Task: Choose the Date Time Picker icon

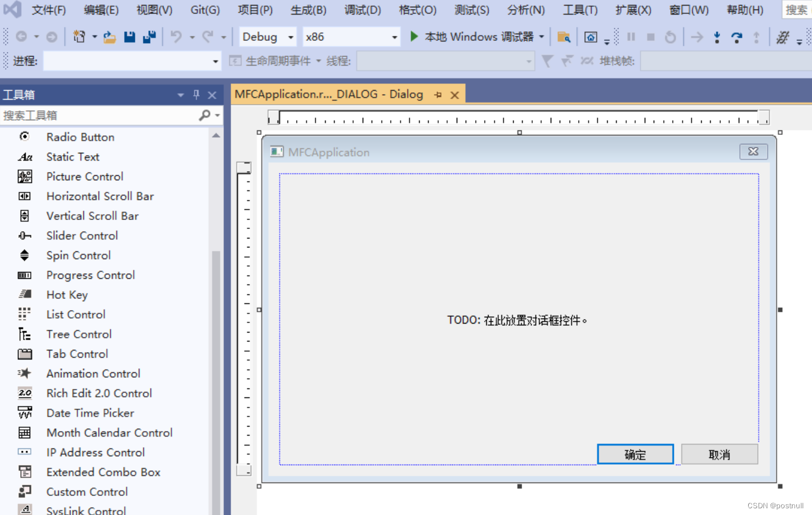Action: (25, 413)
